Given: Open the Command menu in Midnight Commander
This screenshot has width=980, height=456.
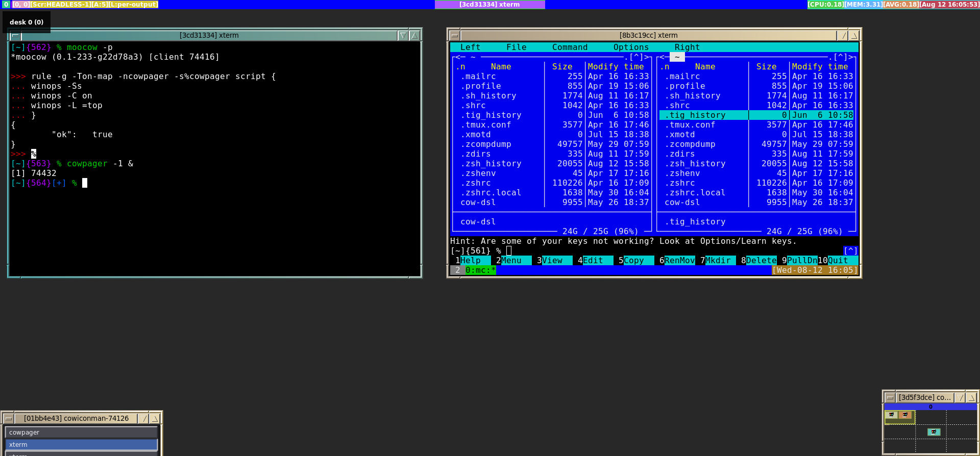Looking at the screenshot, I should pyautogui.click(x=570, y=47).
